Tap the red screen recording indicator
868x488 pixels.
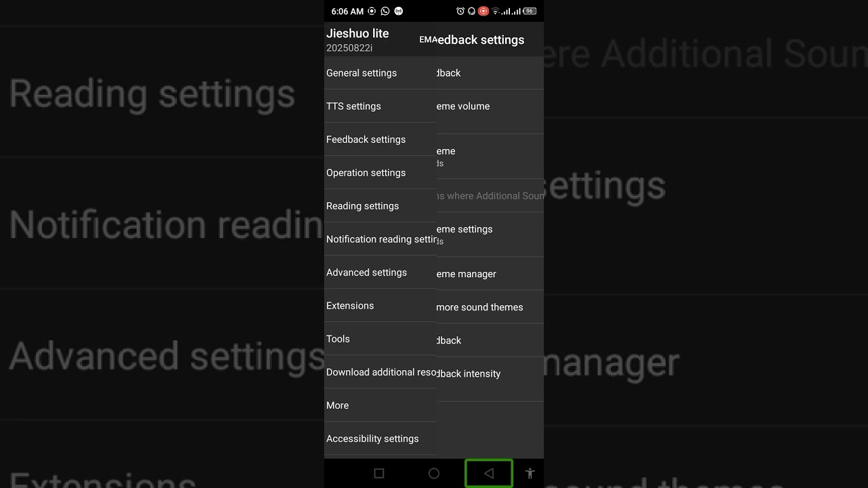pos(484,11)
